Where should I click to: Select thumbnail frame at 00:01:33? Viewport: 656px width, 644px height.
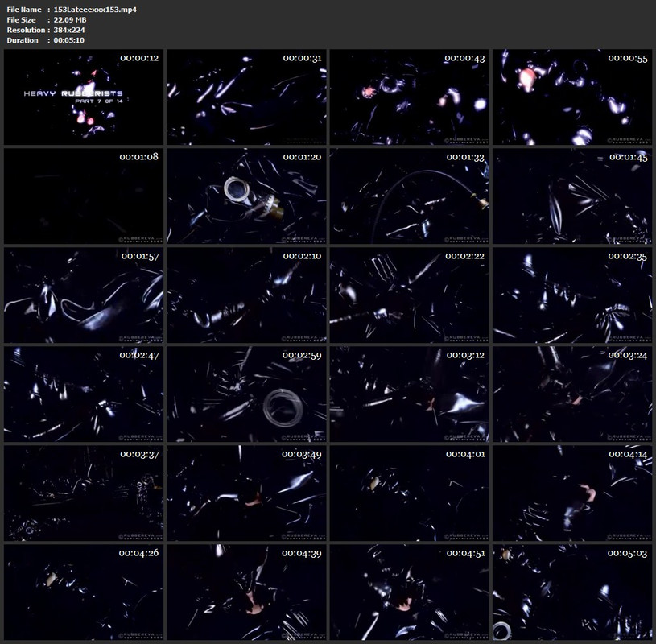coord(409,196)
